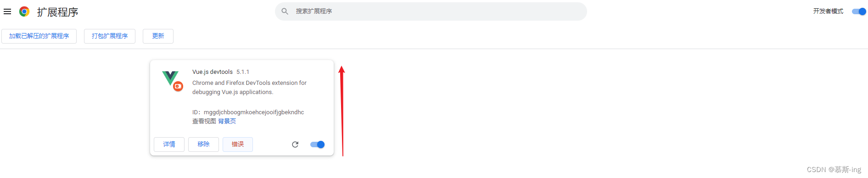The width and height of the screenshot is (868, 178).
Task: Click the 更新 button
Action: [158, 36]
